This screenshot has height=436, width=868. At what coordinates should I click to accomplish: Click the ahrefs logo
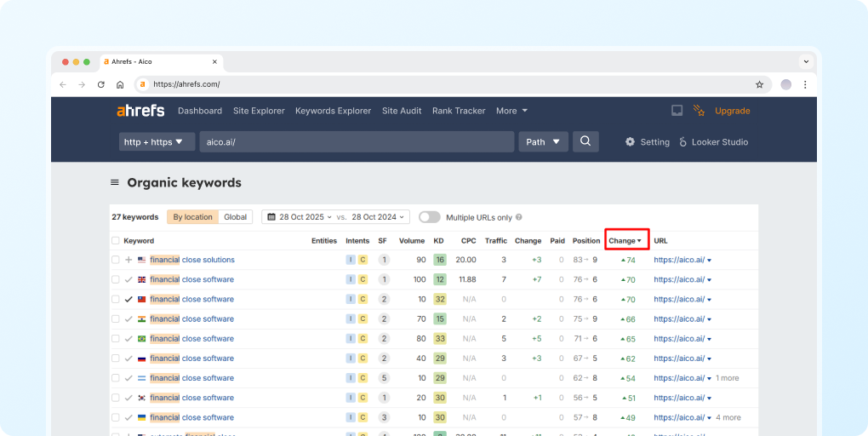pos(140,111)
